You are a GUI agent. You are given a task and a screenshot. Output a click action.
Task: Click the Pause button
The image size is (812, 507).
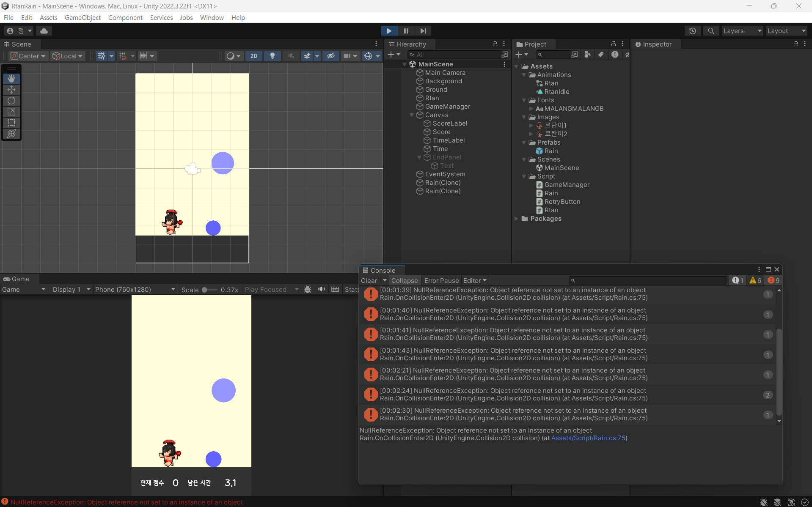coord(406,31)
